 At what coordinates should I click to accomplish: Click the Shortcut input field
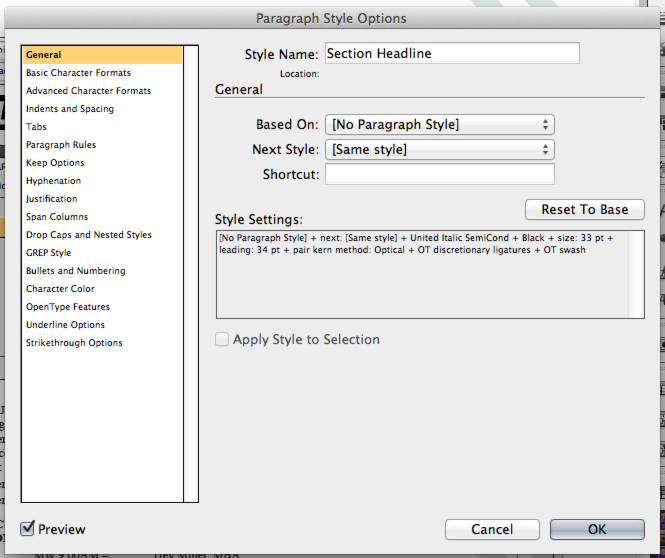[x=440, y=174]
